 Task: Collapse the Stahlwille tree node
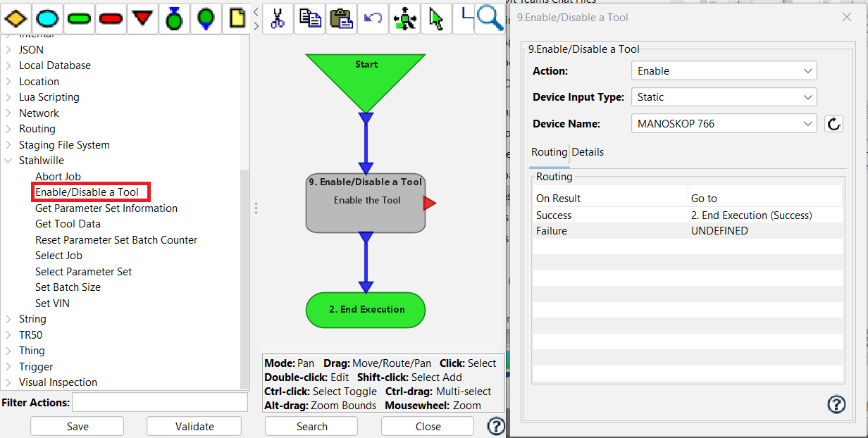tap(8, 161)
